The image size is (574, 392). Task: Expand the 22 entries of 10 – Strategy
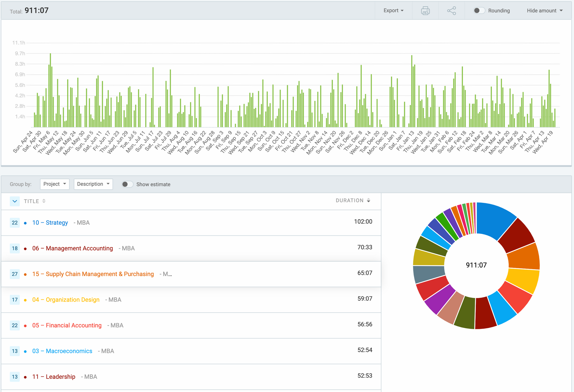coord(15,223)
